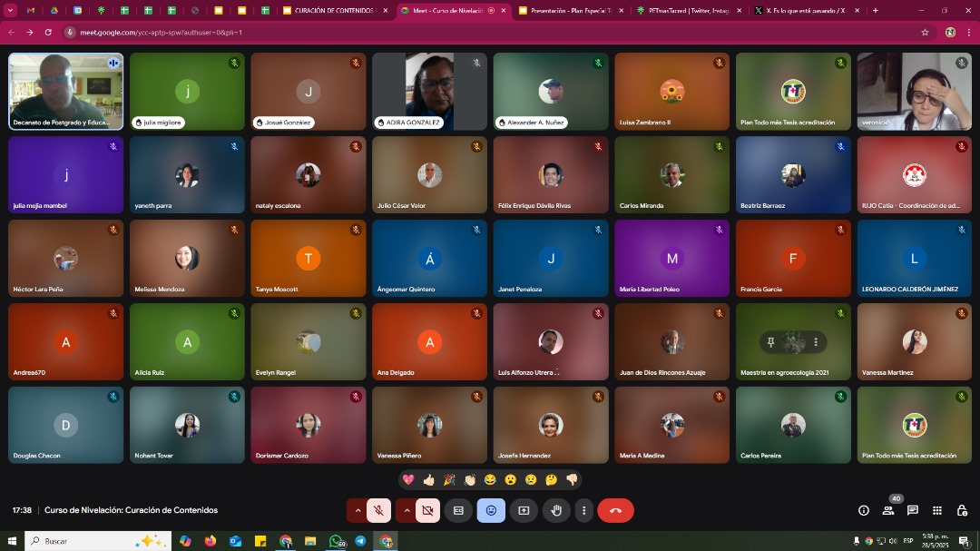Open the Windows Start menu

[12, 541]
